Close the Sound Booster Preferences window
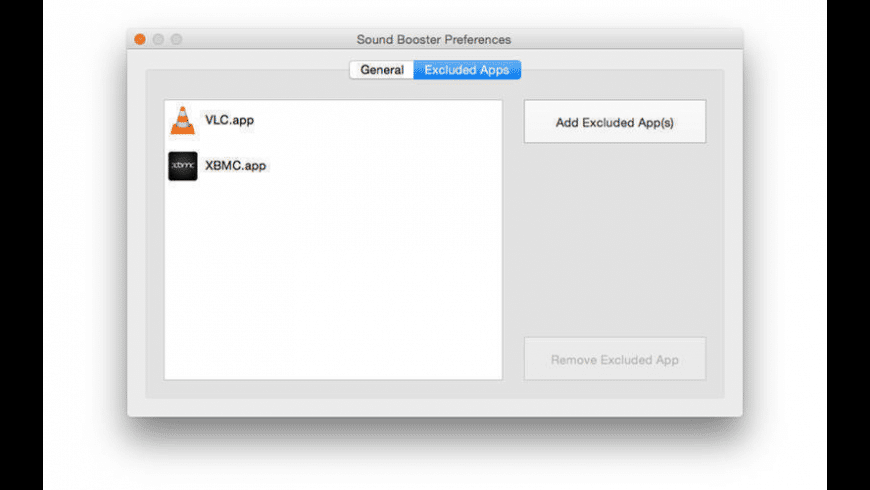870x490 pixels. [140, 39]
